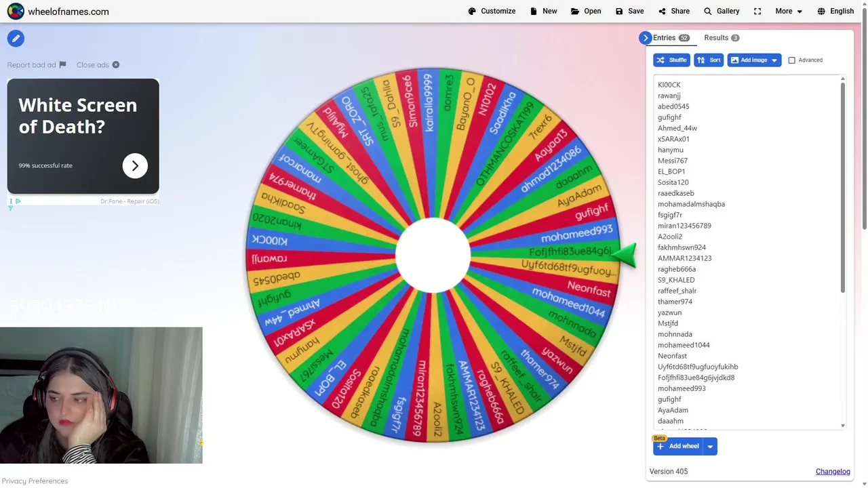
Task: Expand Add wheel dropdown arrow
Action: (x=710, y=446)
